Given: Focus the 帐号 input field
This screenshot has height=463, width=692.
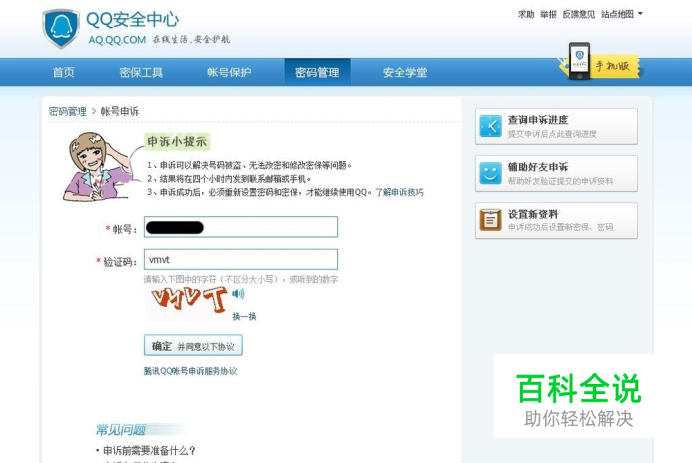Looking at the screenshot, I should click(x=241, y=227).
